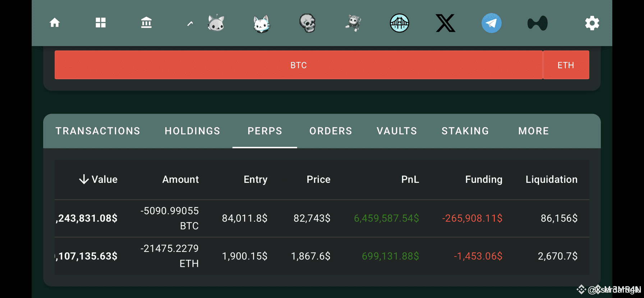Open the teal bridge logo icon
This screenshot has height=298, width=644.
(x=400, y=23)
